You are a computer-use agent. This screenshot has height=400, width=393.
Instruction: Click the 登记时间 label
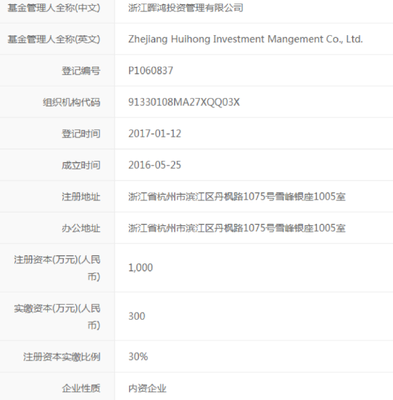tap(81, 134)
